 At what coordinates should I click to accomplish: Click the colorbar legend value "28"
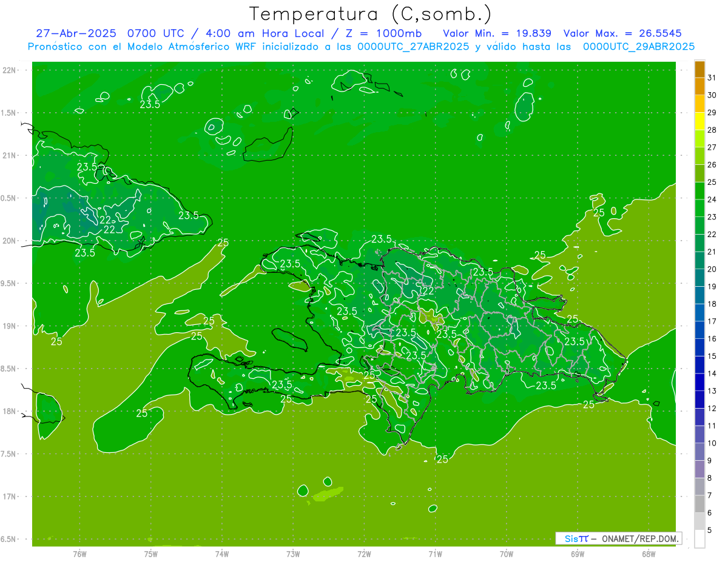(x=712, y=130)
